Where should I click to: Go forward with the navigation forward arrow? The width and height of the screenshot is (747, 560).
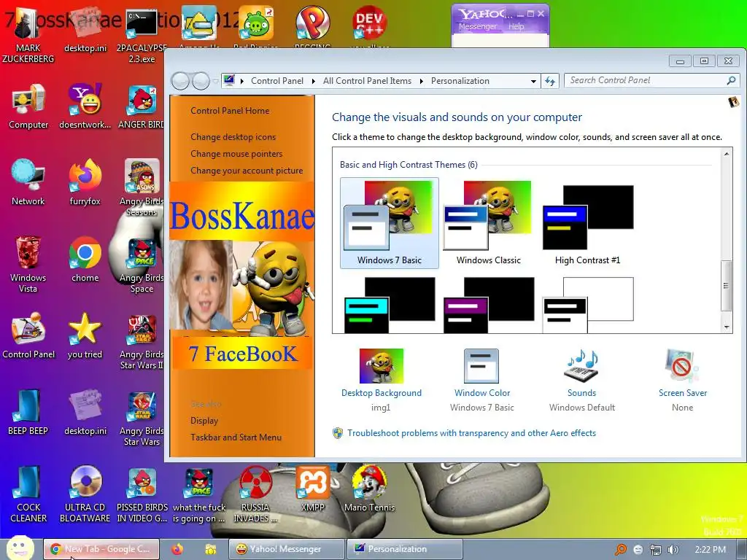point(201,81)
